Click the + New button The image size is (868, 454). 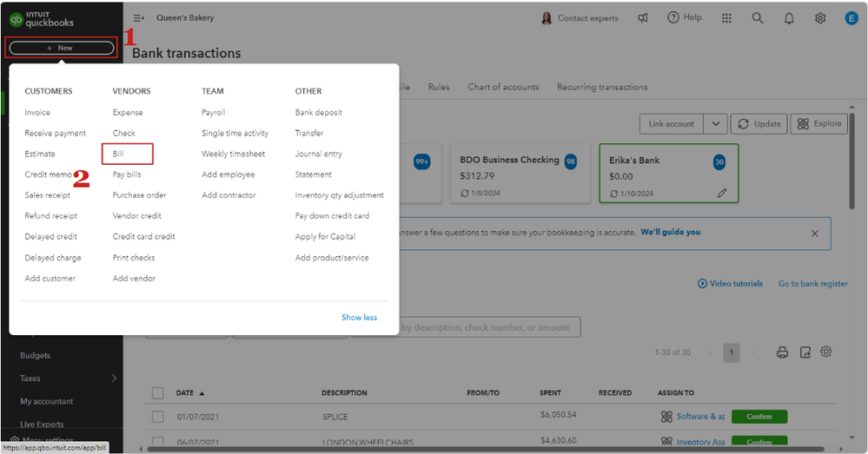point(60,48)
